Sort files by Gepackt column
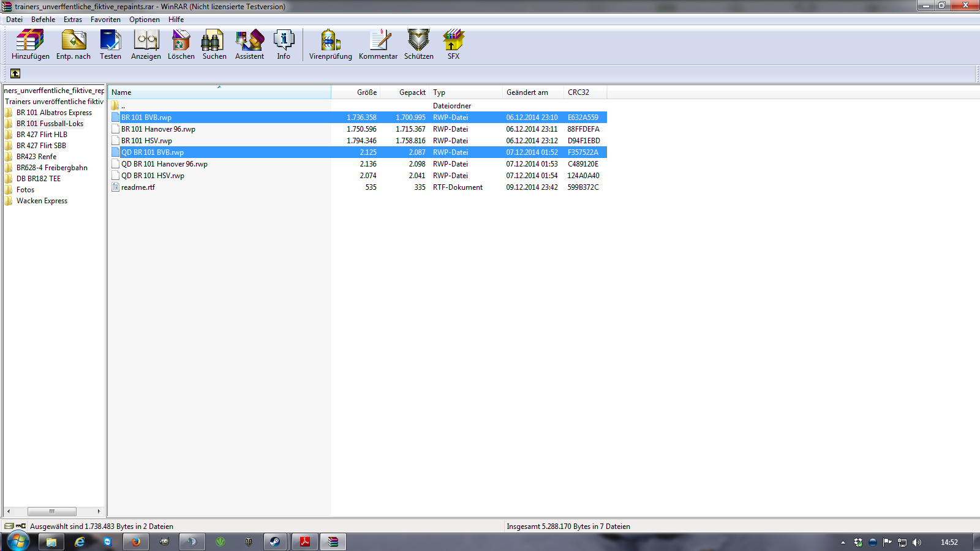 (405, 92)
